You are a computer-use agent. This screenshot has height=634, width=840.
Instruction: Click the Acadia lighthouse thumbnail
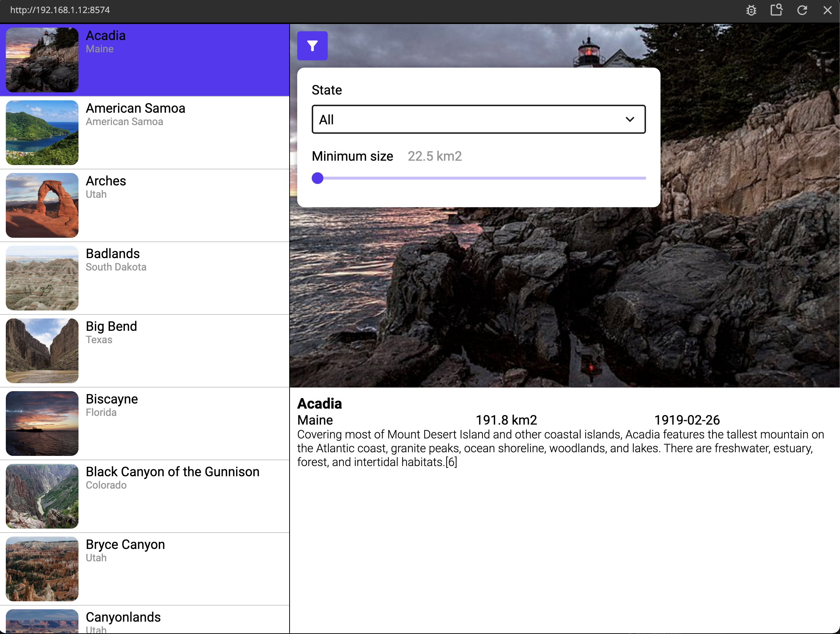click(42, 60)
